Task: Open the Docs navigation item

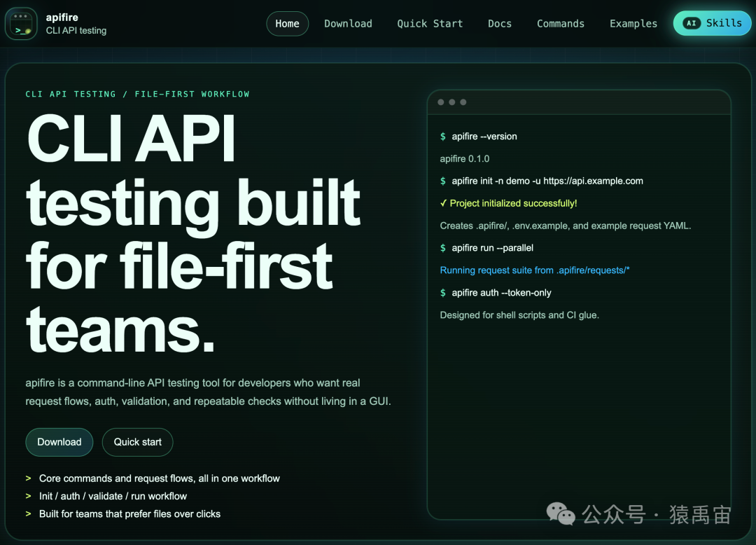Action: click(x=499, y=23)
